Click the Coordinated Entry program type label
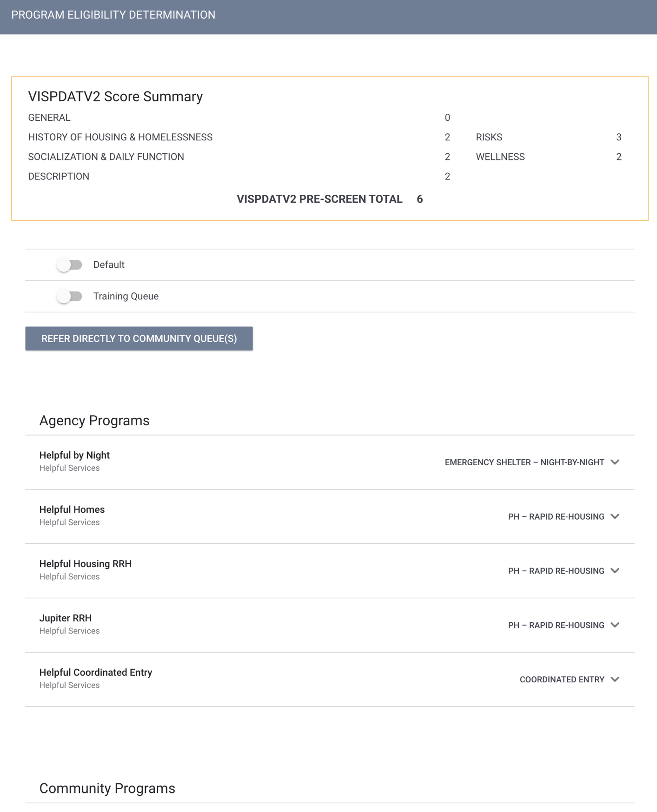Image resolution: width=657 pixels, height=812 pixels. coord(562,680)
